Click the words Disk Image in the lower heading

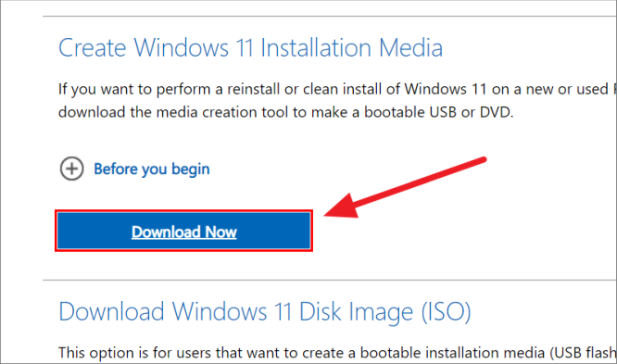pos(356,311)
